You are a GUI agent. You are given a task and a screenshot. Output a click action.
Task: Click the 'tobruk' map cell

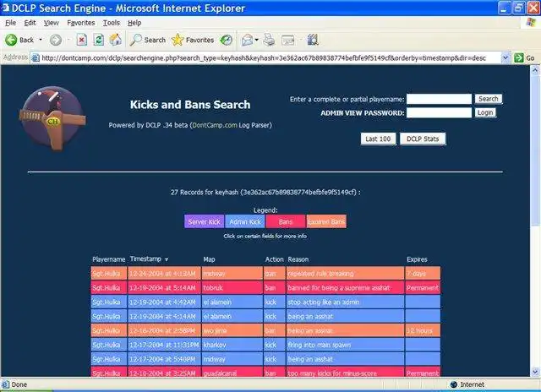point(232,287)
